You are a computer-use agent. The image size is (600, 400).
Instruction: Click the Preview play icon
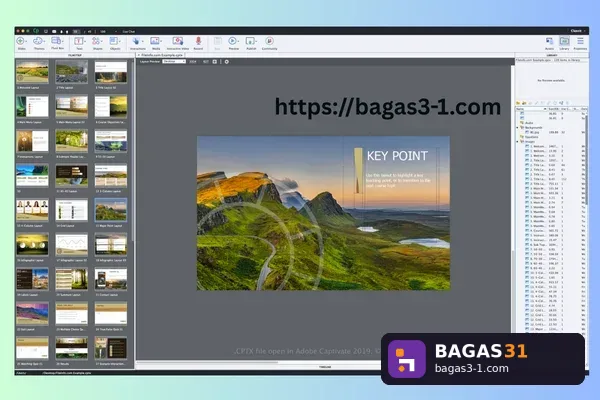[x=232, y=41]
